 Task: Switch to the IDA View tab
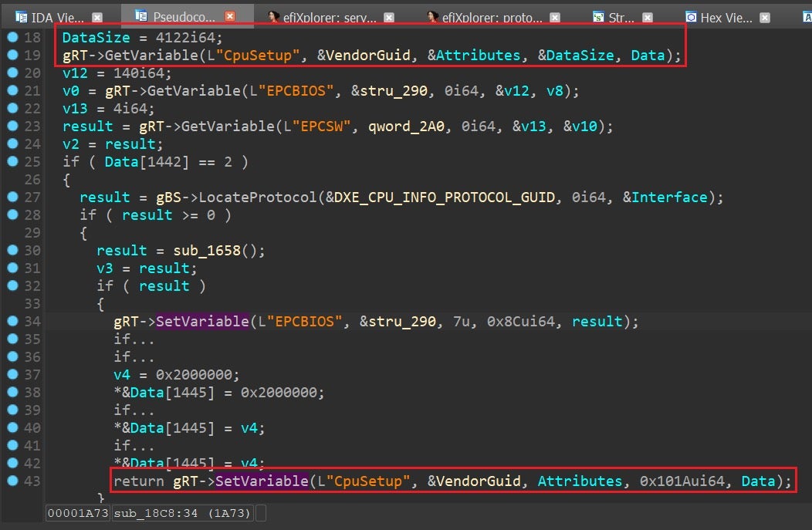point(58,16)
